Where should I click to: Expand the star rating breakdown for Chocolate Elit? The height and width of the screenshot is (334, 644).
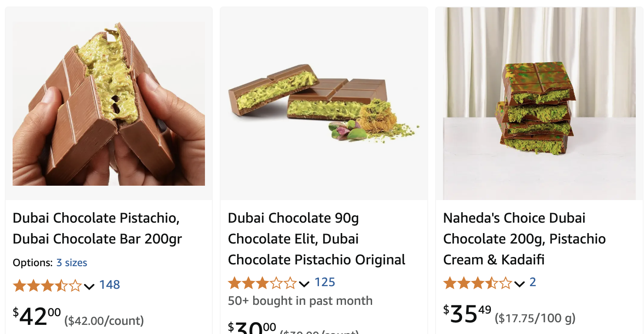click(x=304, y=284)
